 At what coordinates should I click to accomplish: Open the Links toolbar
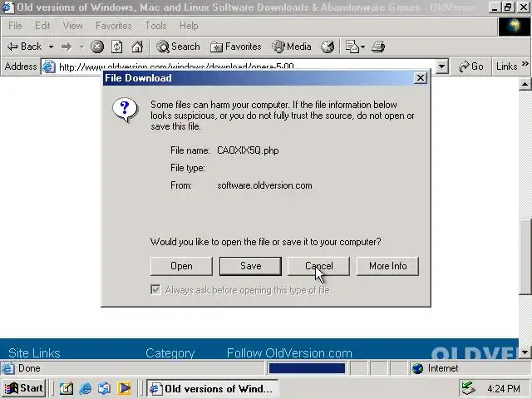point(506,66)
